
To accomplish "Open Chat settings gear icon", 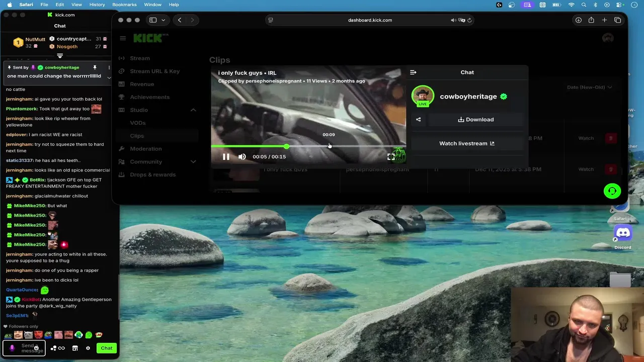I will click(x=88, y=348).
